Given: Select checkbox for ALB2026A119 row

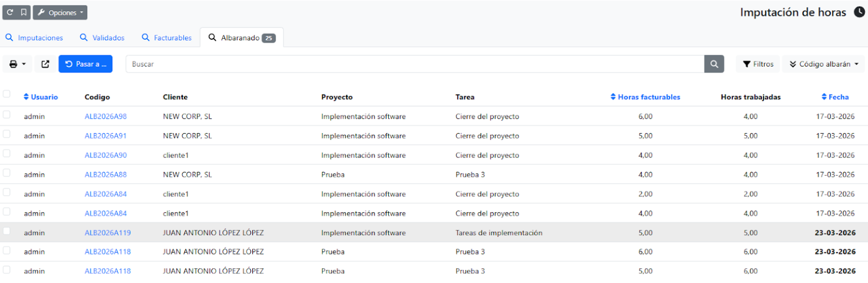Looking at the screenshot, I should click(x=6, y=231).
